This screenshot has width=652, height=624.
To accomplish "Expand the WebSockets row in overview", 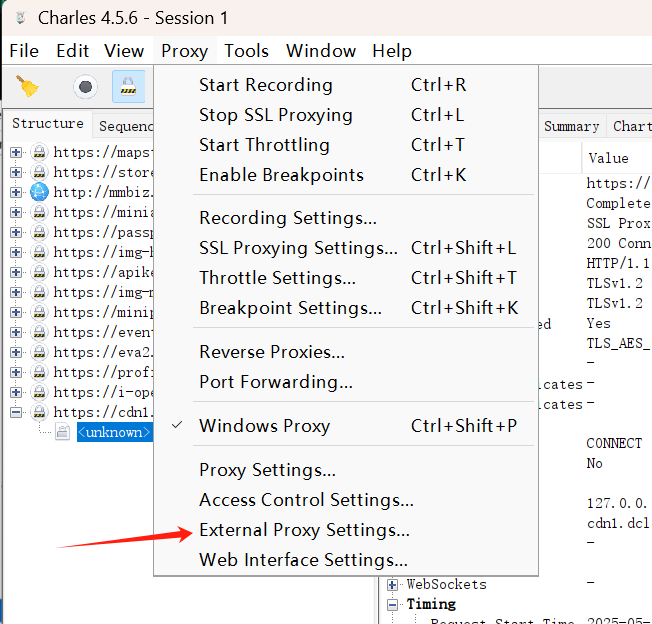I will 394,584.
